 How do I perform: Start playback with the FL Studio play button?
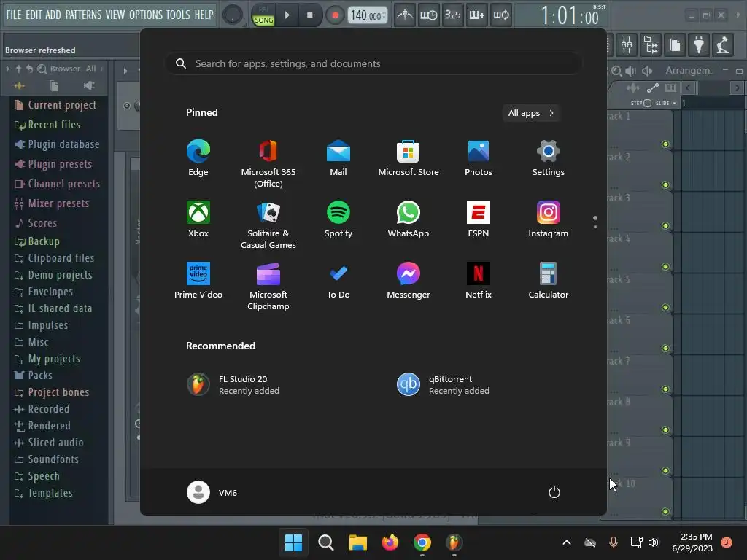point(287,15)
